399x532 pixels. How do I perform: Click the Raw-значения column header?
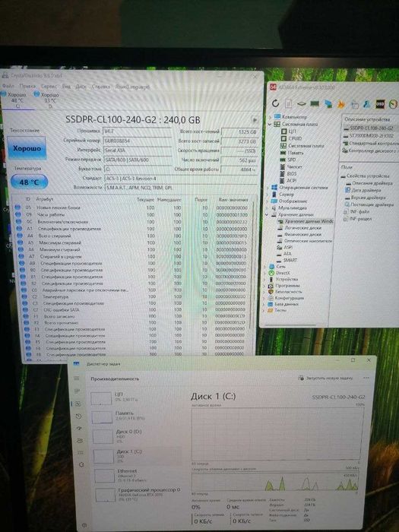[x=233, y=200]
